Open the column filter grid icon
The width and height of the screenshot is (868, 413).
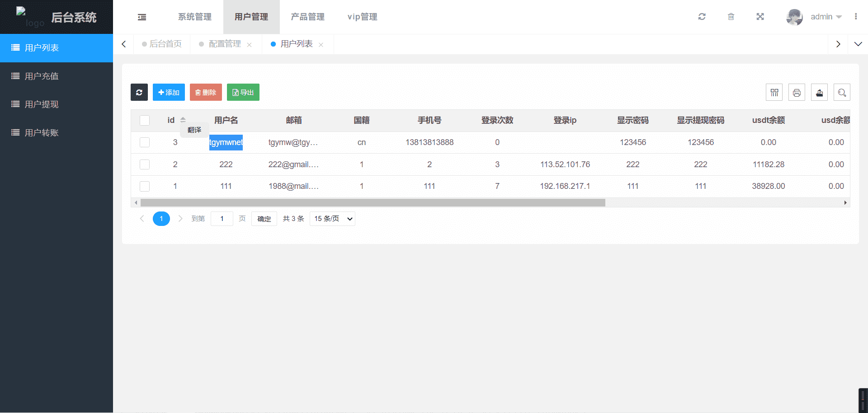[x=774, y=92]
